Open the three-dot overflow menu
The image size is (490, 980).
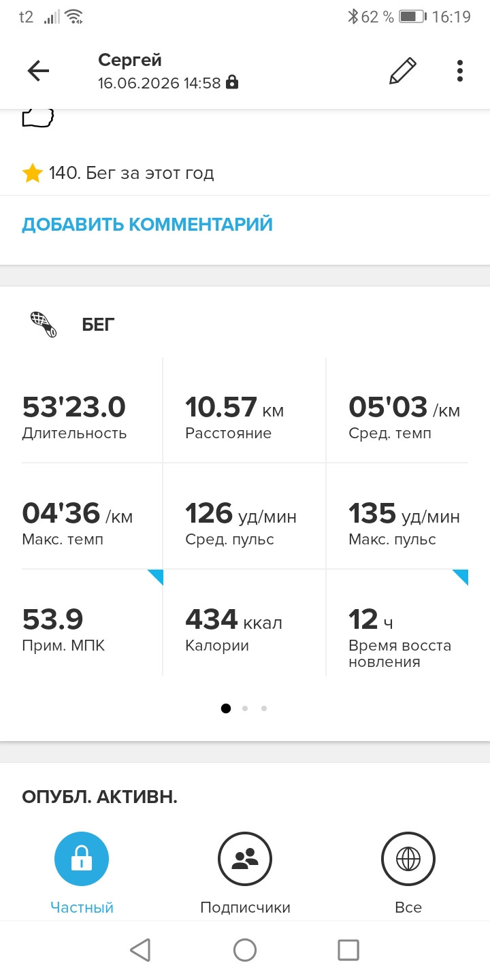point(460,71)
